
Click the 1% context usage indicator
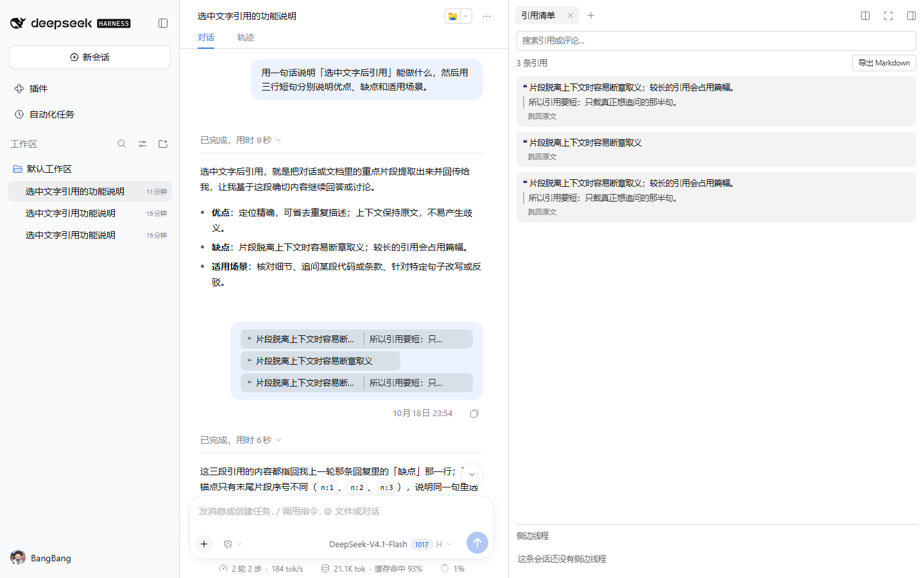pyautogui.click(x=452, y=568)
